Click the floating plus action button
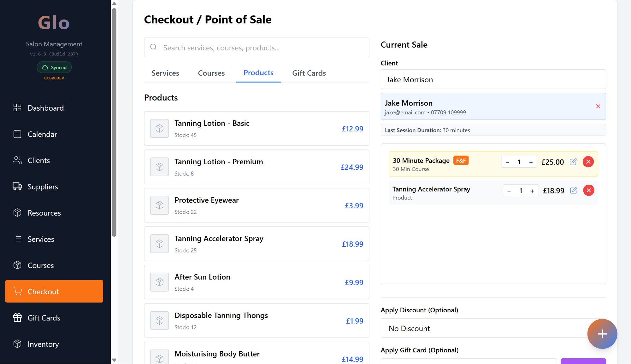631x364 pixels. (602, 334)
